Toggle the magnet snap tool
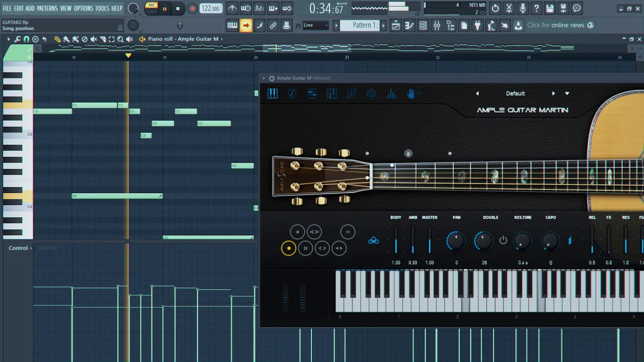This screenshot has width=644, height=362. pos(27,39)
